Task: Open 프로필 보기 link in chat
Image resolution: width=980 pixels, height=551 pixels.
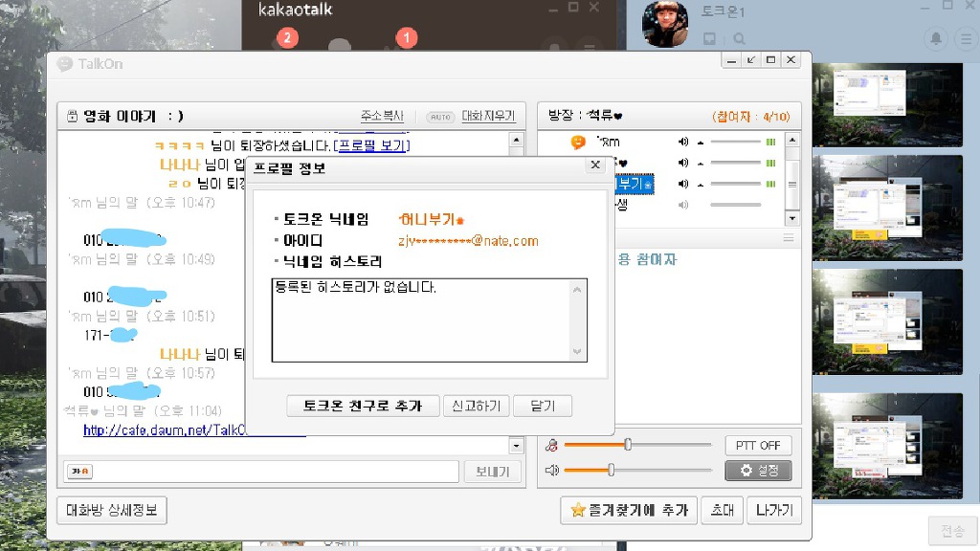Action: pos(372,145)
